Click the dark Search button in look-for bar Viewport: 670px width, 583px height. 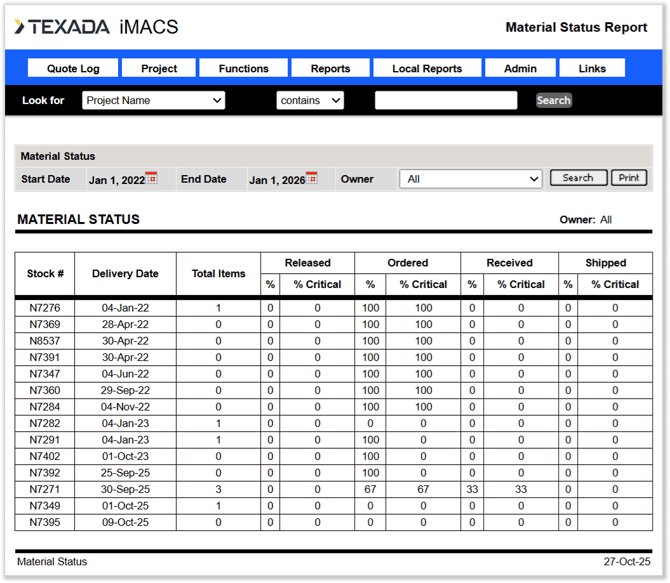pyautogui.click(x=553, y=100)
